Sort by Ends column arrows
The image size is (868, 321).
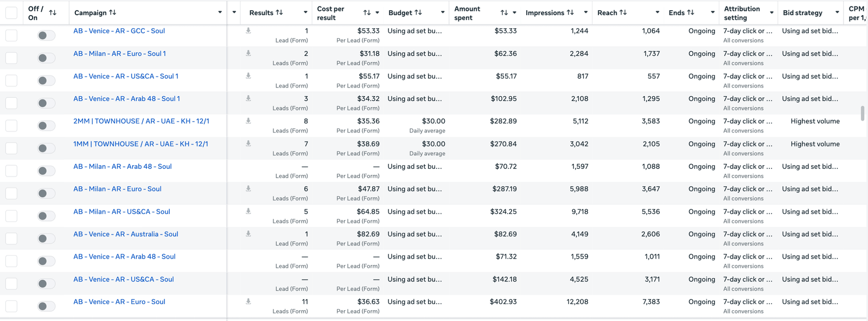[691, 12]
